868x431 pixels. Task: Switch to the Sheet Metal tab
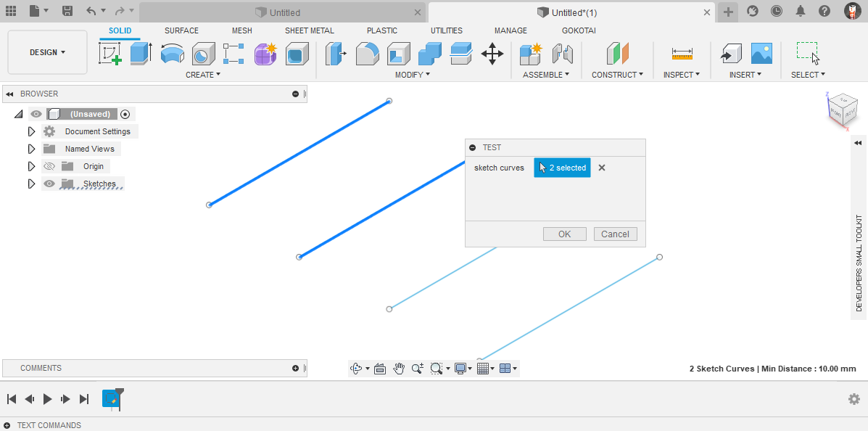pyautogui.click(x=310, y=30)
